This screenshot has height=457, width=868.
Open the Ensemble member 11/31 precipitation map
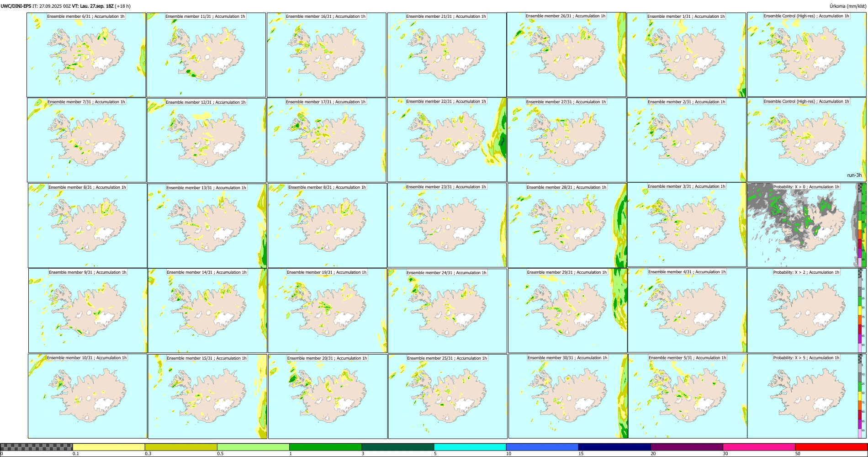click(x=206, y=55)
